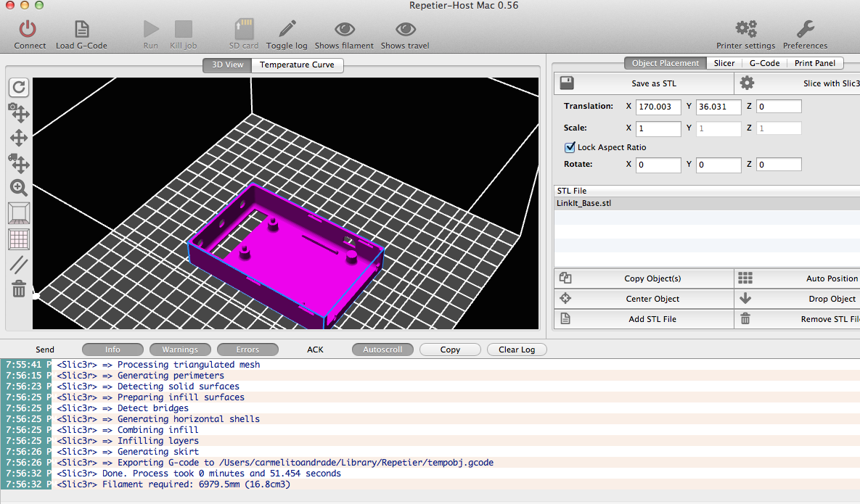This screenshot has height=504, width=860.
Task: Select the move object tool
Action: tap(19, 162)
